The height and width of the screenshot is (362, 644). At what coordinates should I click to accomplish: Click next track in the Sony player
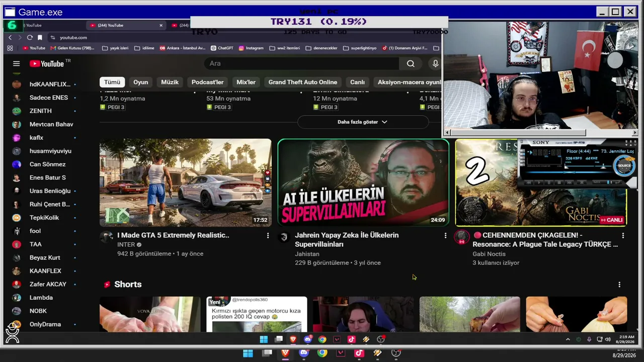(x=569, y=182)
